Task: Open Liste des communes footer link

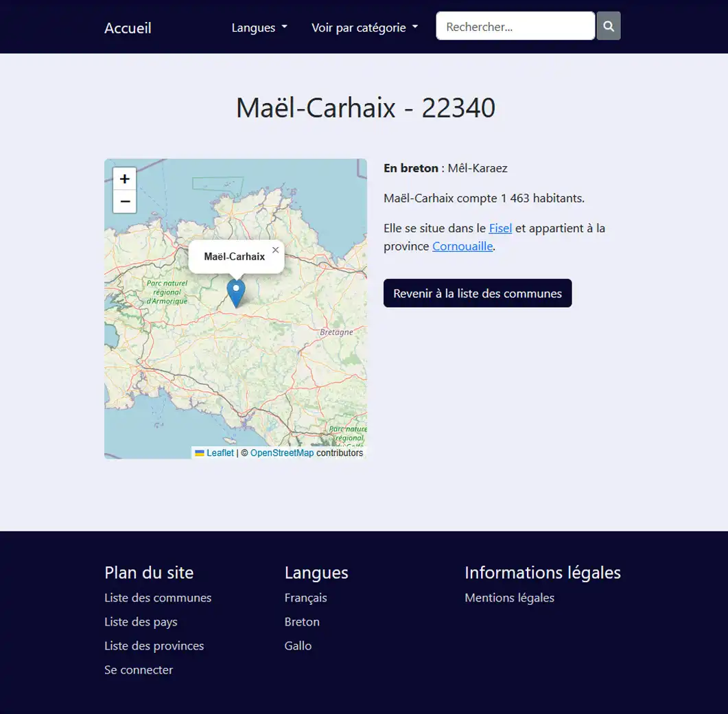Action: [x=158, y=597]
